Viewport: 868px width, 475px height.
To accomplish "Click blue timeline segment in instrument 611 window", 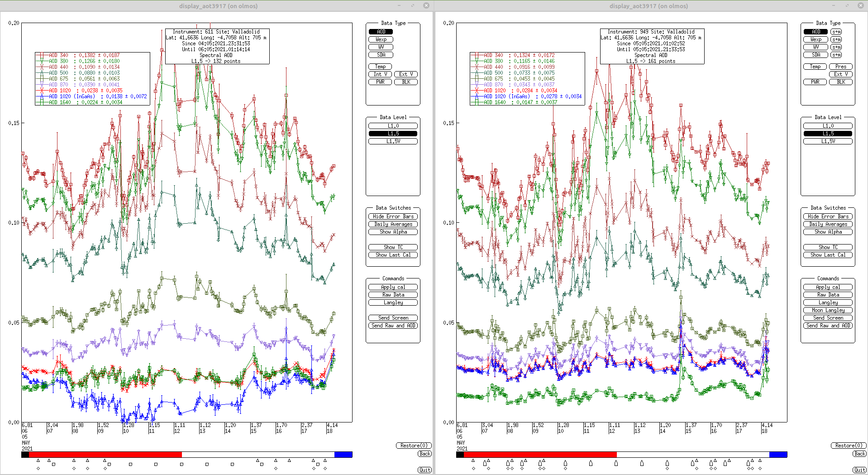I will (x=343, y=454).
